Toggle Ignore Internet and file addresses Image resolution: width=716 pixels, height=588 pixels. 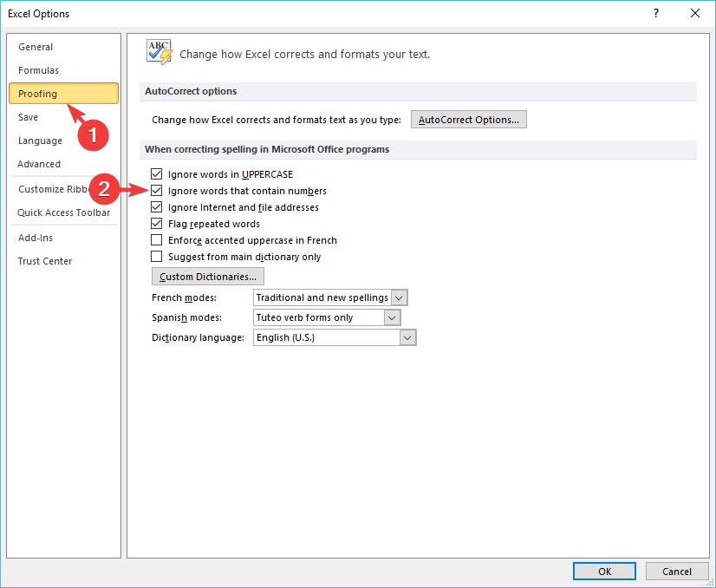(x=157, y=207)
